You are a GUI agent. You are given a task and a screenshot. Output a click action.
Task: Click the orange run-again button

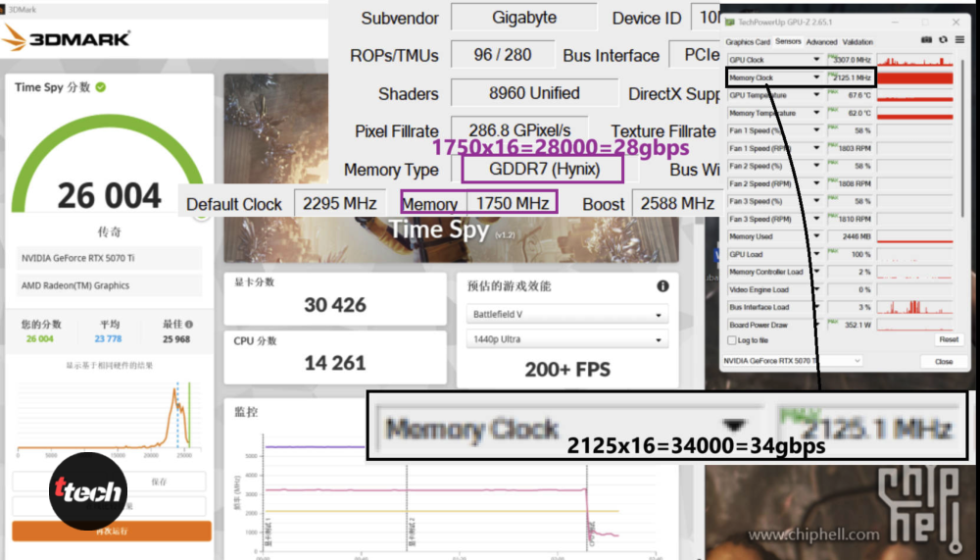pos(111,531)
